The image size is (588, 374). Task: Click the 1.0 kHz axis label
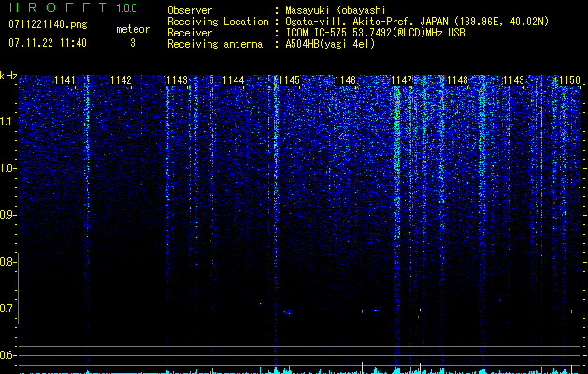tap(7, 168)
